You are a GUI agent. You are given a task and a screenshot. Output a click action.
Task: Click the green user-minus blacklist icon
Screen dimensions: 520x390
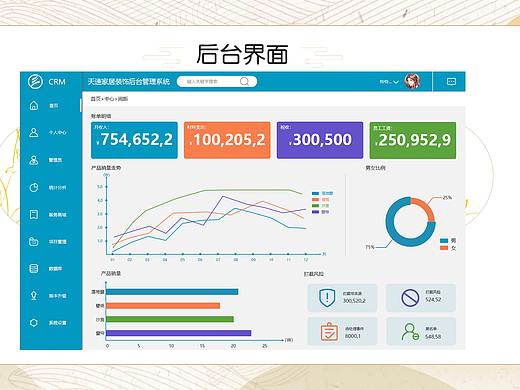[410, 332]
